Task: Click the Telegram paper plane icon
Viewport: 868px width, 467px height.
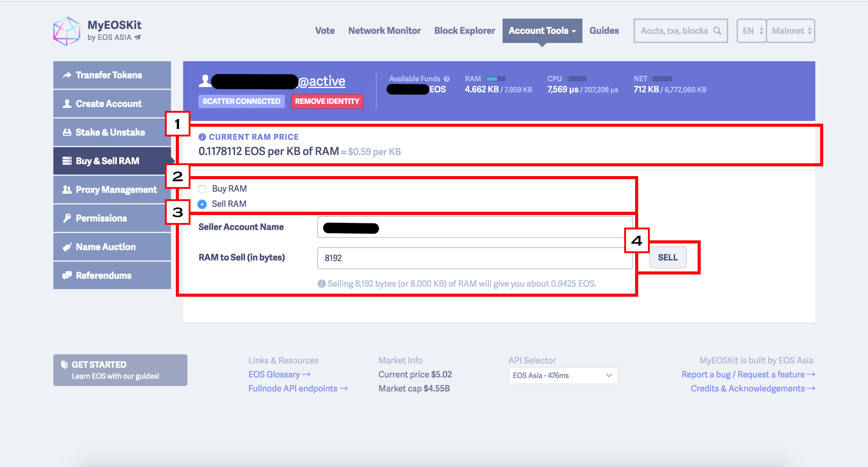Action: [x=137, y=37]
